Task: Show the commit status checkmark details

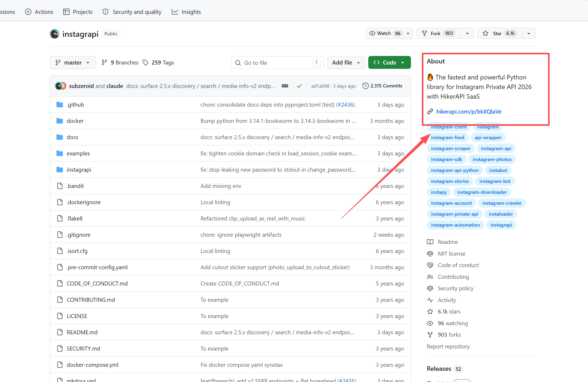Action: 299,86
